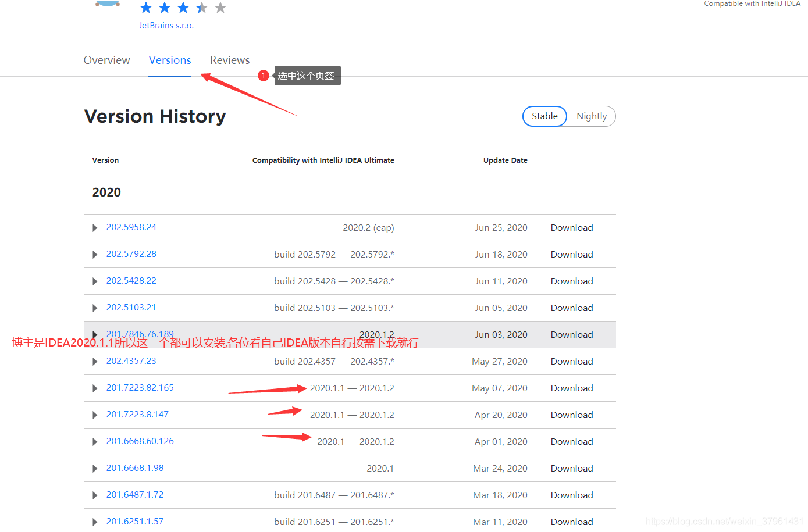The height and width of the screenshot is (532, 808).
Task: Click compatibility text build 202.4357 — 202.4357.*
Action: pyautogui.click(x=334, y=362)
